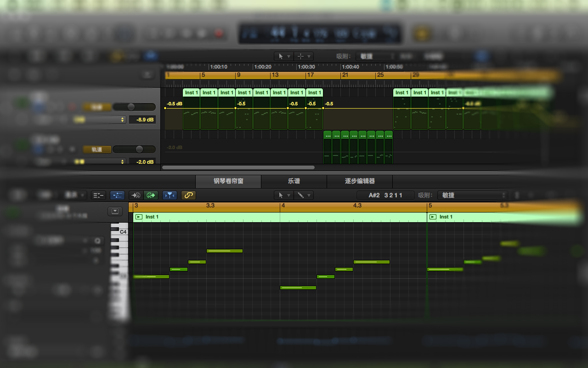Switch to the 钢琴卷帘窗 tab
This screenshot has height=368, width=588.
point(228,181)
